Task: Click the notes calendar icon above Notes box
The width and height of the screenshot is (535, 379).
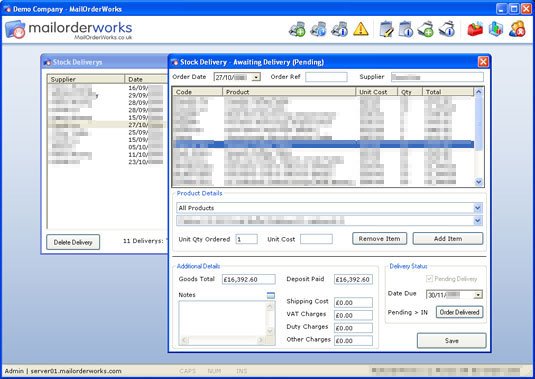Action: 271,295
